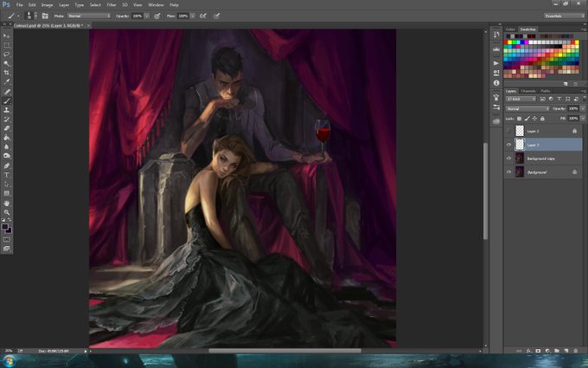This screenshot has height=368, width=588.
Task: Select the Eraser tool
Action: pyautogui.click(x=7, y=128)
